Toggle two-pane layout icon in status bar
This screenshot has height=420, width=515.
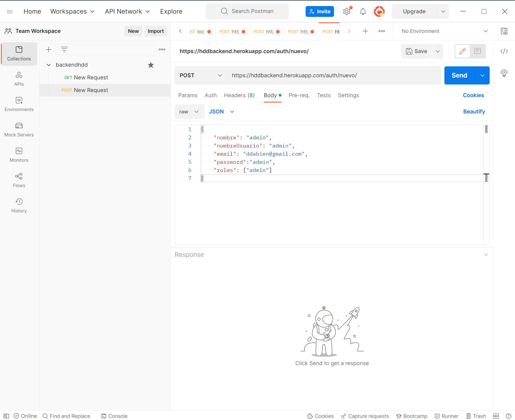point(496,416)
